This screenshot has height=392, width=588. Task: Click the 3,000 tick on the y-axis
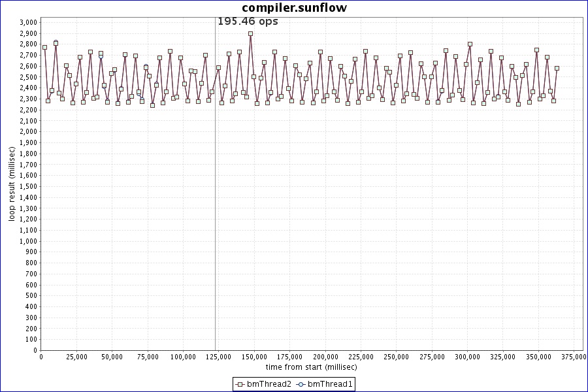click(27, 22)
